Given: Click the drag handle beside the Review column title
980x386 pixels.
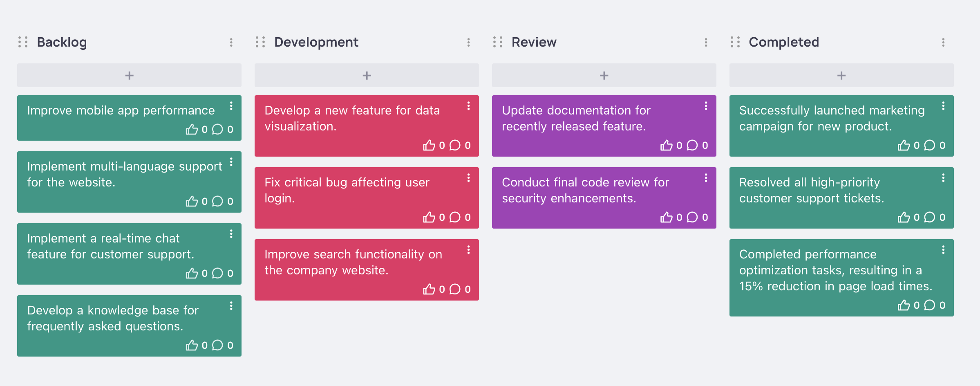Looking at the screenshot, I should [x=497, y=41].
